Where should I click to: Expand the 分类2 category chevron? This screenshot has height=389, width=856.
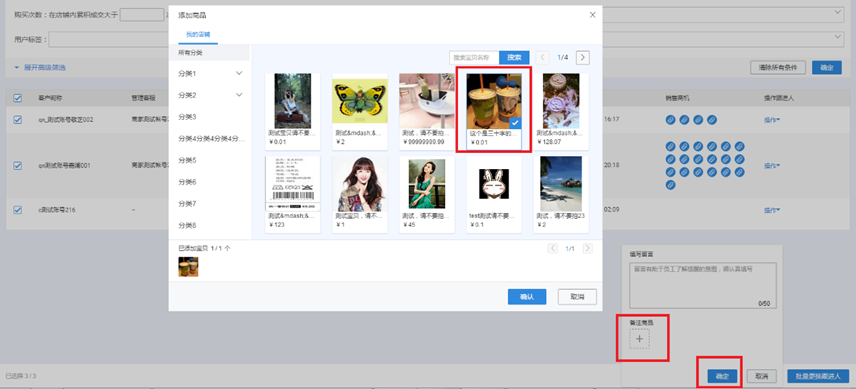point(239,95)
